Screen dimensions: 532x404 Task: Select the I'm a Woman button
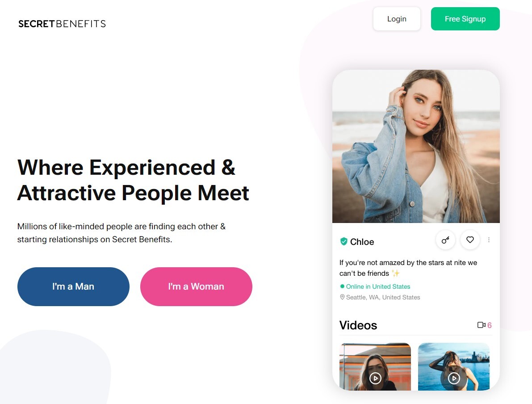pyautogui.click(x=196, y=286)
